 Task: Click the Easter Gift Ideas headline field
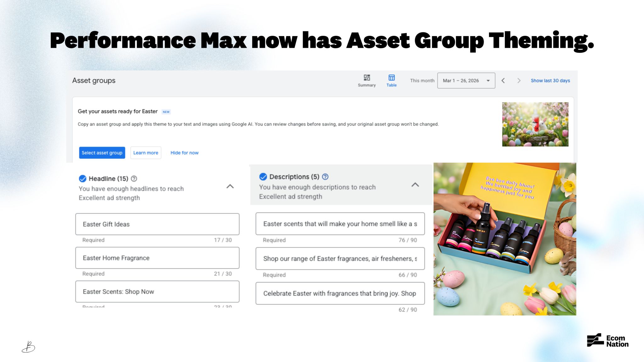[x=157, y=224]
